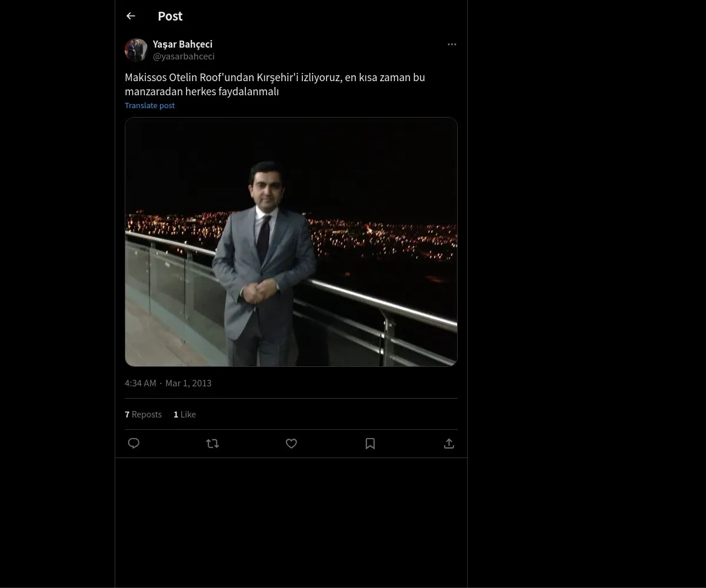The width and height of the screenshot is (706, 588).
Task: View who left the 1 Like
Action: [185, 415]
